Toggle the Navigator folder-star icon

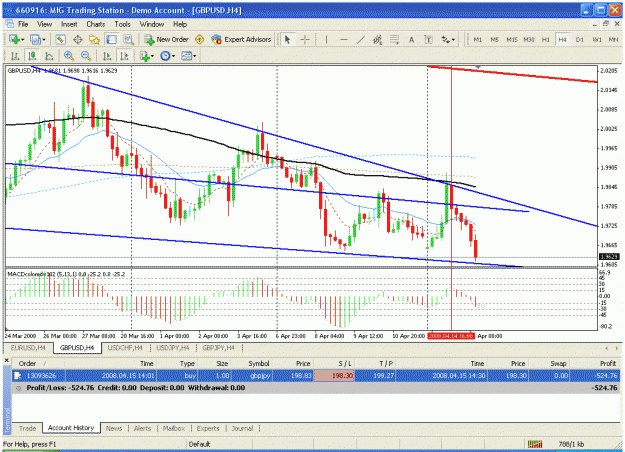[94, 39]
